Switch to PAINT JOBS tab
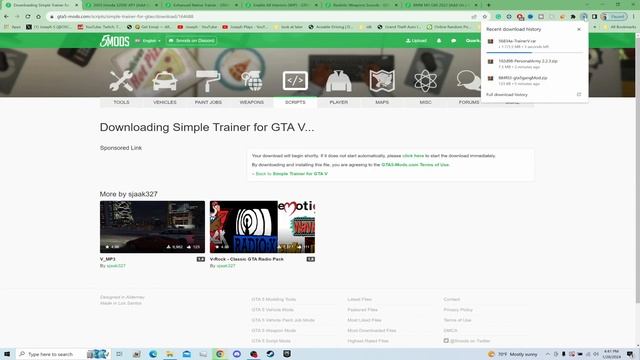Viewport: 640px width, 360px height. click(x=208, y=102)
